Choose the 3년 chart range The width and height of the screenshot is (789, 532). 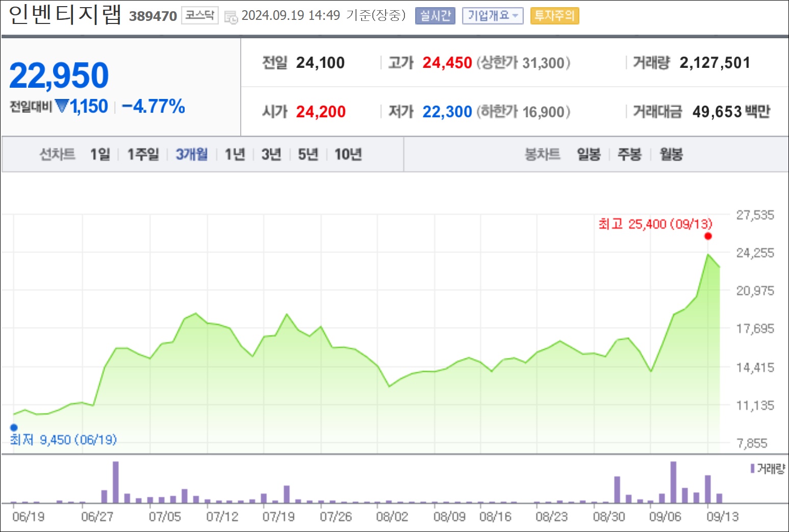[271, 154]
